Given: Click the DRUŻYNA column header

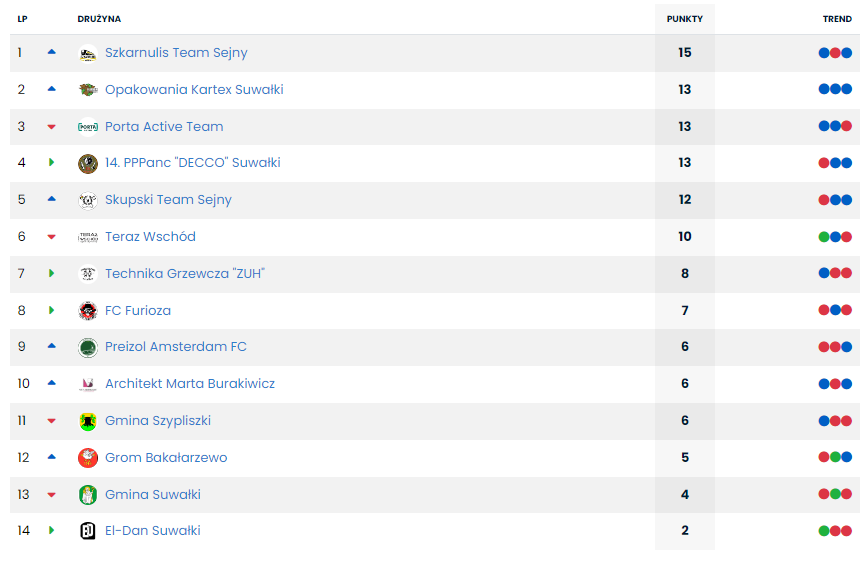Looking at the screenshot, I should [x=99, y=19].
